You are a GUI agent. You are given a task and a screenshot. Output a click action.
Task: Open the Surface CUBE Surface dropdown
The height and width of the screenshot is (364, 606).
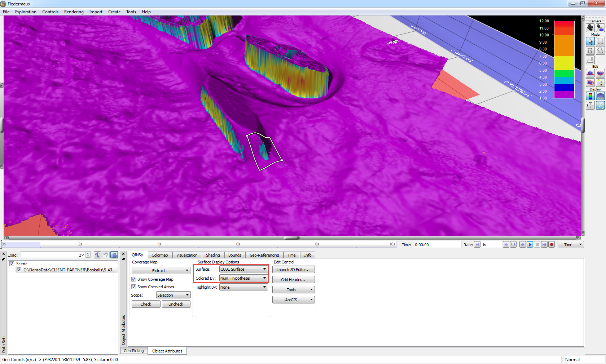(x=243, y=269)
